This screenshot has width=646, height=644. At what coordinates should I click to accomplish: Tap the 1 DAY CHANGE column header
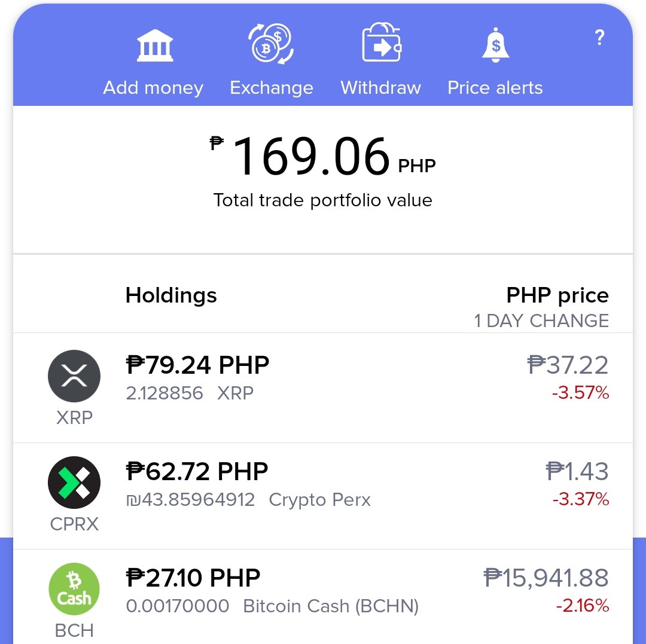(x=541, y=321)
